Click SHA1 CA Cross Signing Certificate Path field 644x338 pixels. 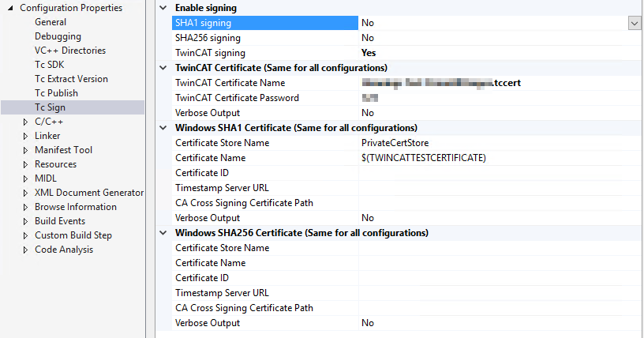click(x=500, y=203)
